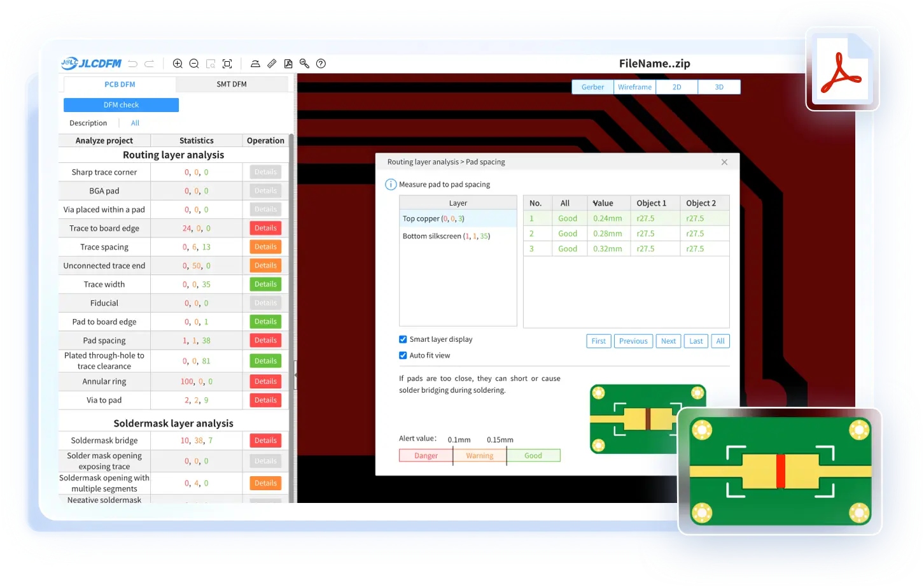Click the large PDF file icon
Screen dimensions: 924x587
click(x=842, y=69)
